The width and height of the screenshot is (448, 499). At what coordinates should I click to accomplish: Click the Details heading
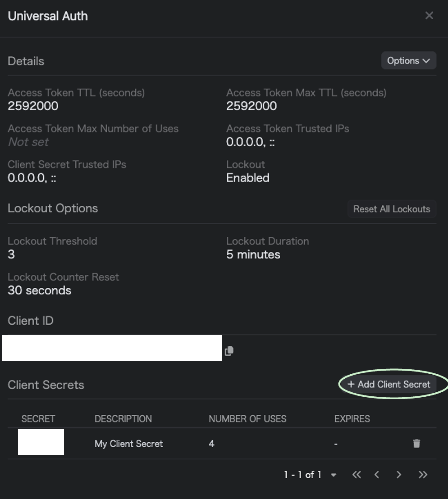tap(26, 61)
